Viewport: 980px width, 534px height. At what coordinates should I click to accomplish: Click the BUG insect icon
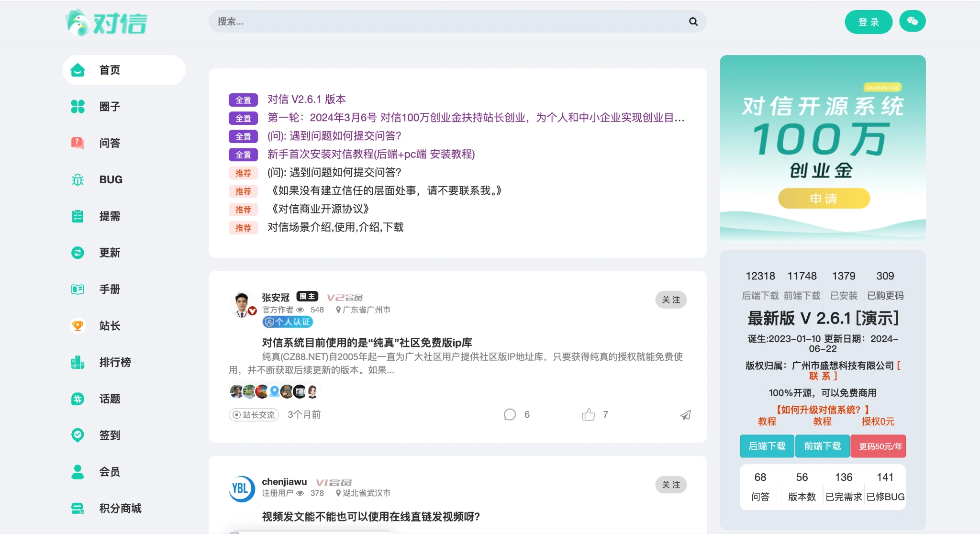pyautogui.click(x=78, y=179)
